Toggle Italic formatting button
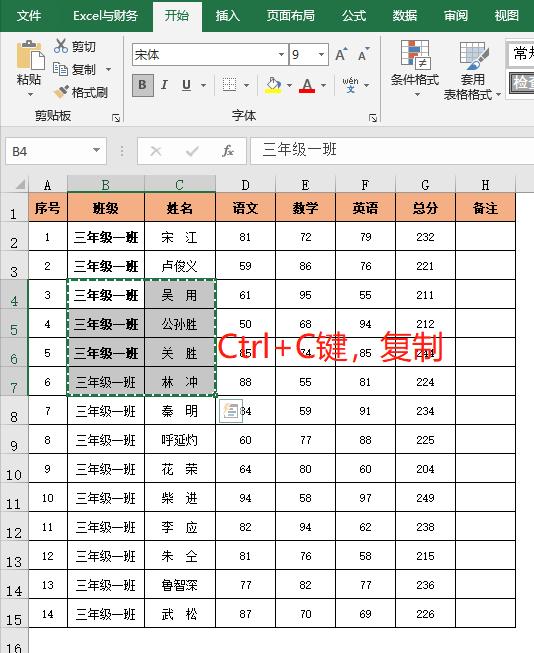This screenshot has height=653, width=534. [x=164, y=85]
